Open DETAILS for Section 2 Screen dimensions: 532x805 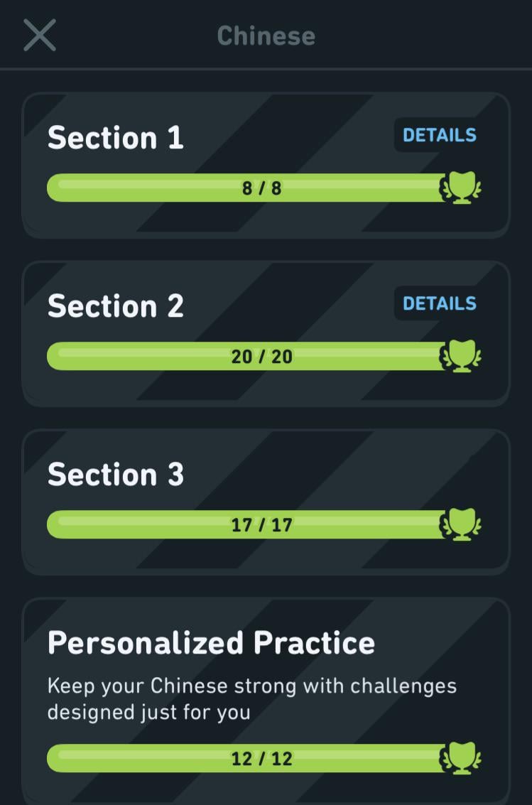(439, 303)
